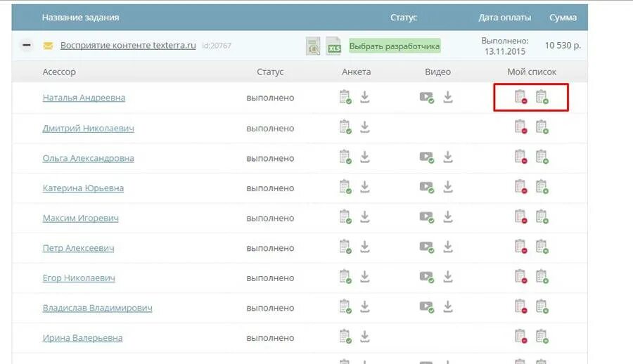Add Катерина Юрьевна to my list

tap(542, 187)
